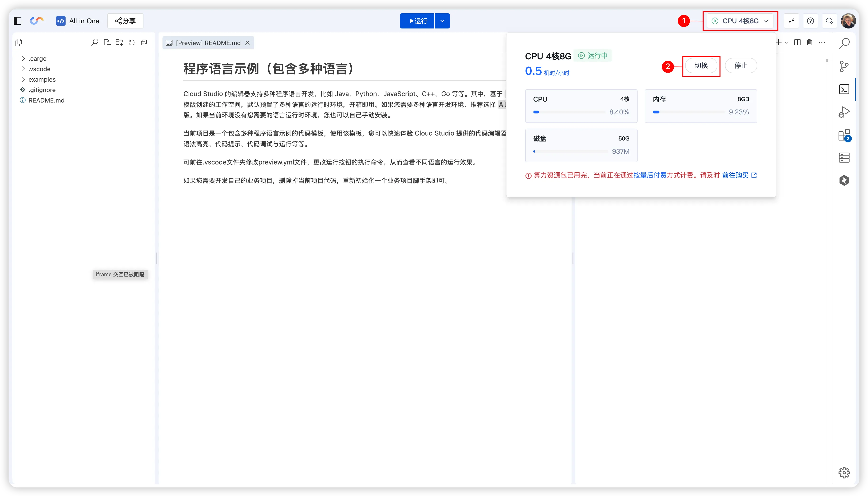The image size is (868, 496).
Task: Click the 切换 button
Action: coord(701,66)
